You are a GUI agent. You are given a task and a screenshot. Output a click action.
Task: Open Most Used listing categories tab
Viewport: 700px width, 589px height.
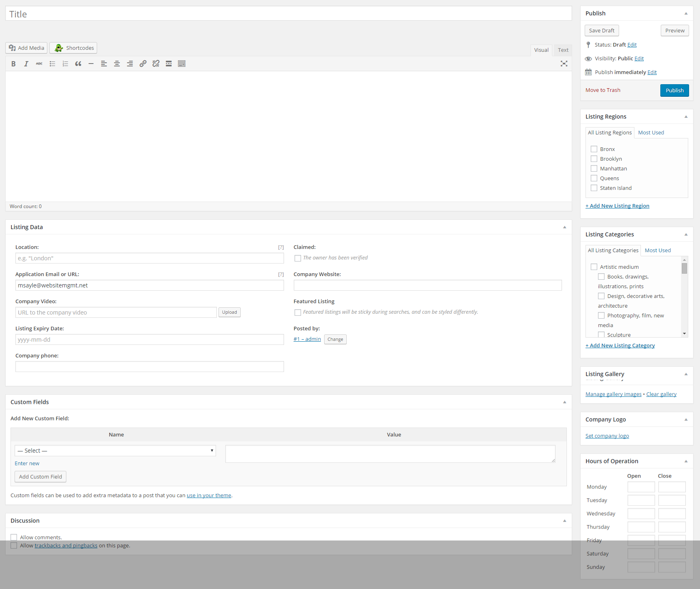point(658,251)
